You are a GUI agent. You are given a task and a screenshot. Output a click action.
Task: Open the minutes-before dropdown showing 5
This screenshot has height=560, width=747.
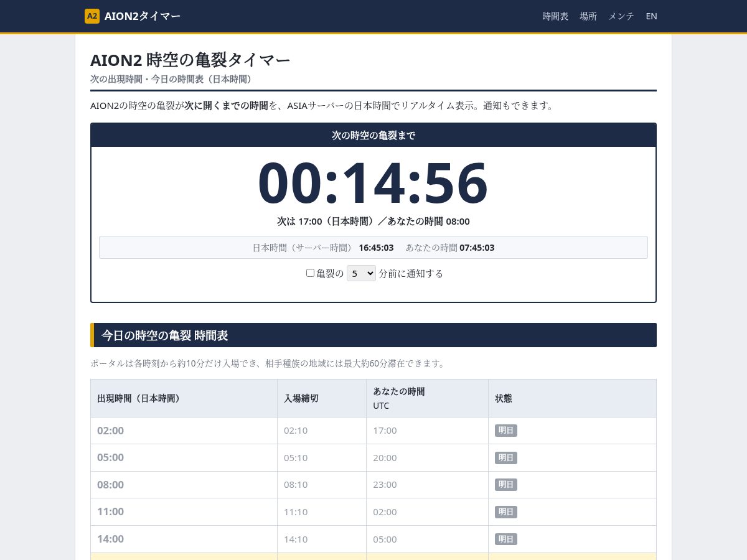pyautogui.click(x=361, y=273)
